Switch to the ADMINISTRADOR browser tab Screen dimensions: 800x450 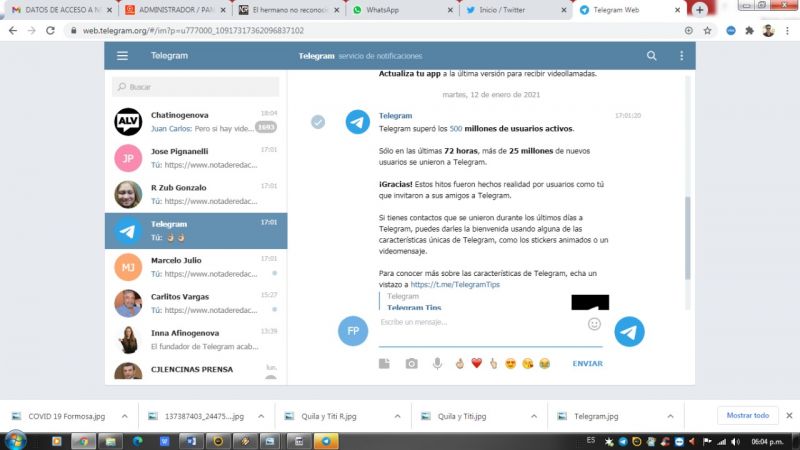click(x=174, y=10)
